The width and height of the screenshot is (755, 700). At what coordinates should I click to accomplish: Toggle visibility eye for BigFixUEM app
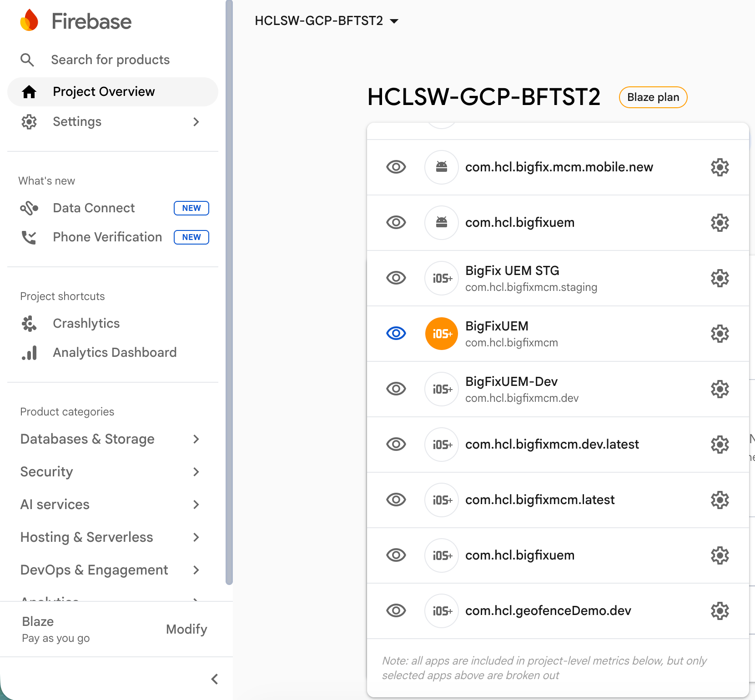396,334
